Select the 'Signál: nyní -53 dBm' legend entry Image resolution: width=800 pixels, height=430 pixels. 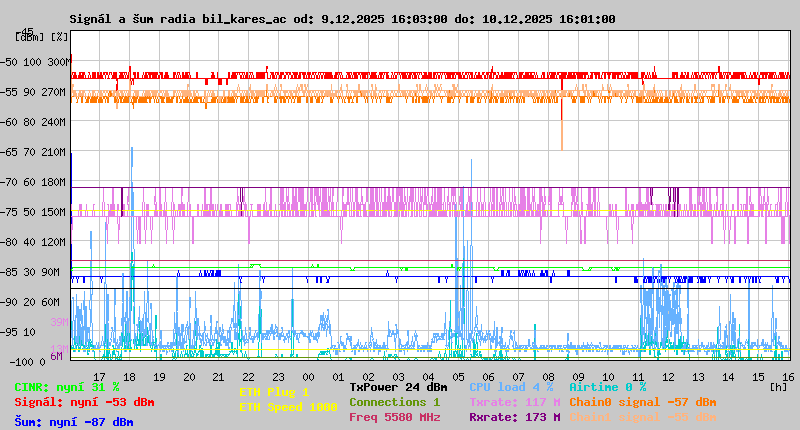pos(84,402)
